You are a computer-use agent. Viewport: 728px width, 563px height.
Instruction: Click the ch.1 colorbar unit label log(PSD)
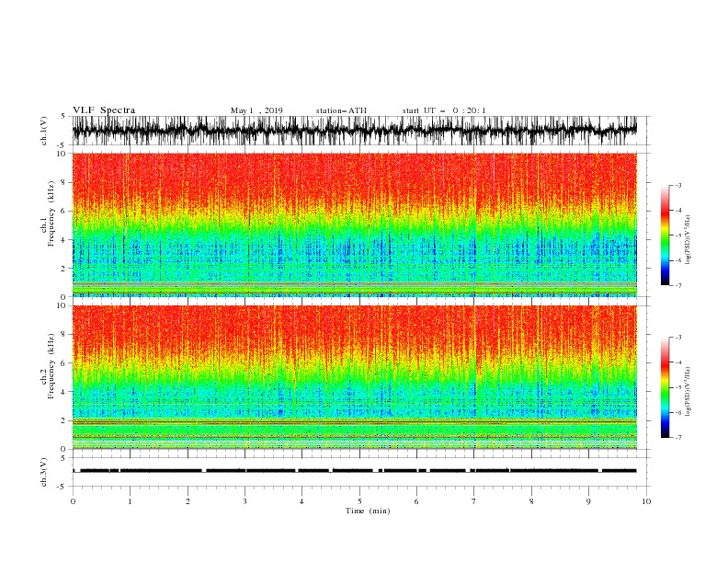(x=688, y=240)
